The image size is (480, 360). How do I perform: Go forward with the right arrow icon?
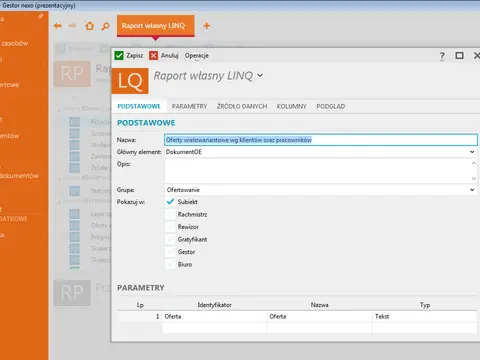tap(72, 26)
